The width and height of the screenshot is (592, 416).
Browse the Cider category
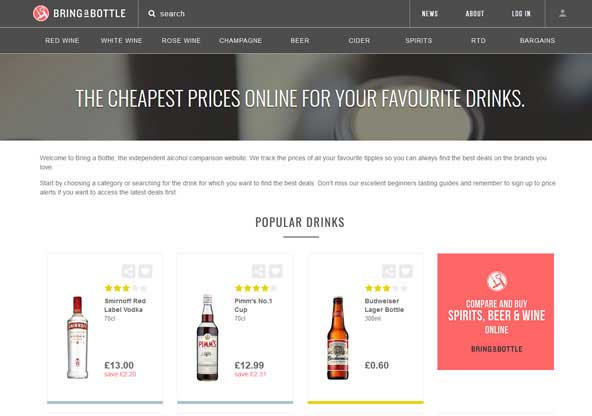pos(359,40)
